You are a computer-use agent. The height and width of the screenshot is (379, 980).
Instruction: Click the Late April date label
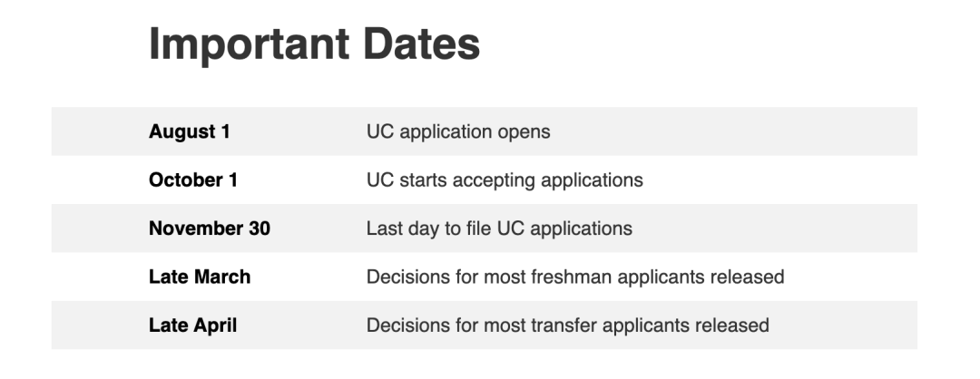192,326
